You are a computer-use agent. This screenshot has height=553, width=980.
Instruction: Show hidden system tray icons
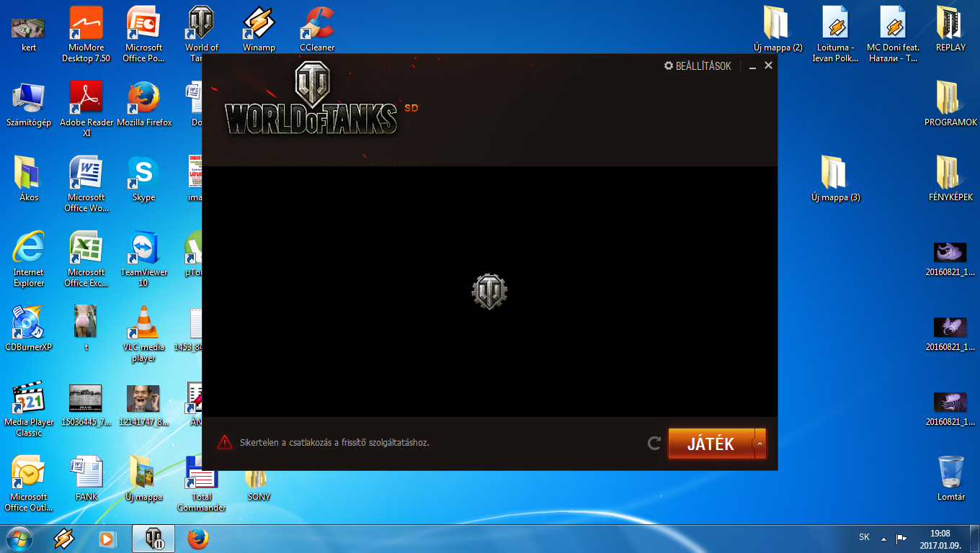[x=884, y=538]
